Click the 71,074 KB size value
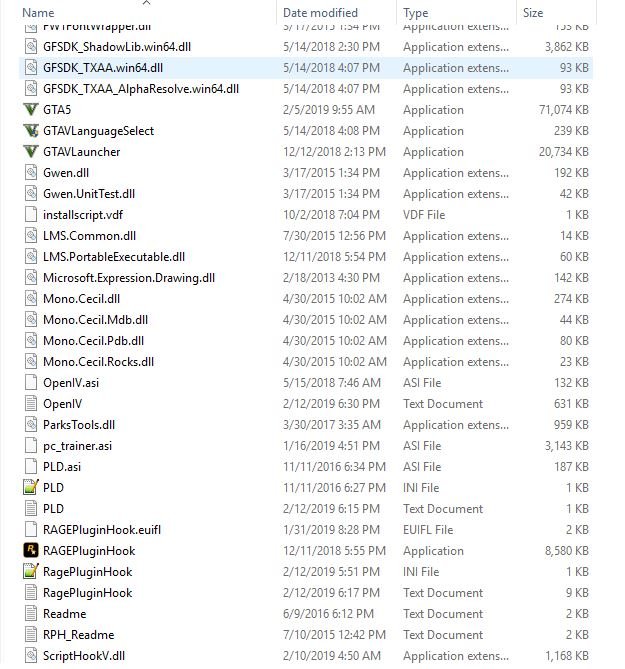Image resolution: width=625 pixels, height=669 pixels. tap(564, 110)
